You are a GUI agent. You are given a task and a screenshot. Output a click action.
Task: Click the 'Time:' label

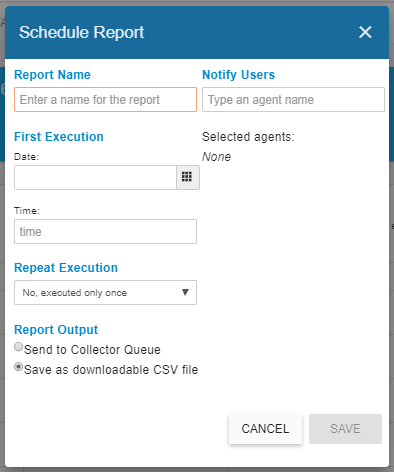[27, 211]
